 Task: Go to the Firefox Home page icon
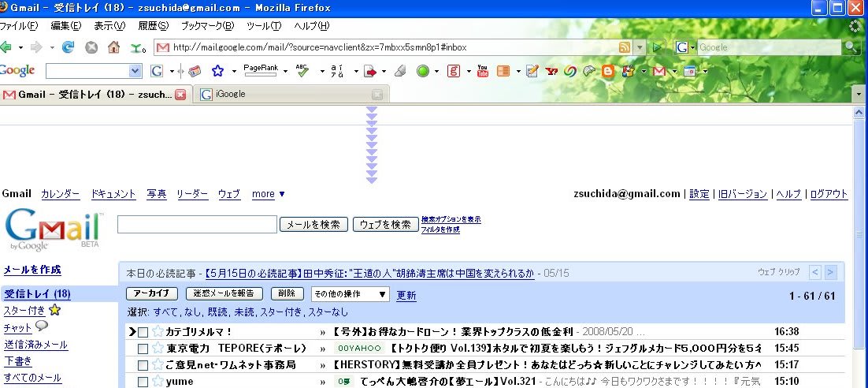click(113, 47)
